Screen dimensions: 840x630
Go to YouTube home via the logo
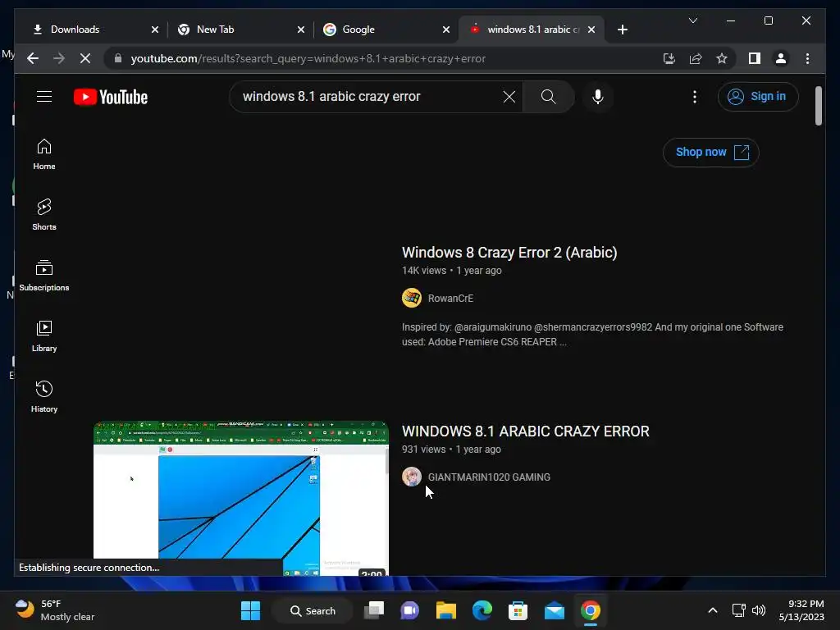111,97
